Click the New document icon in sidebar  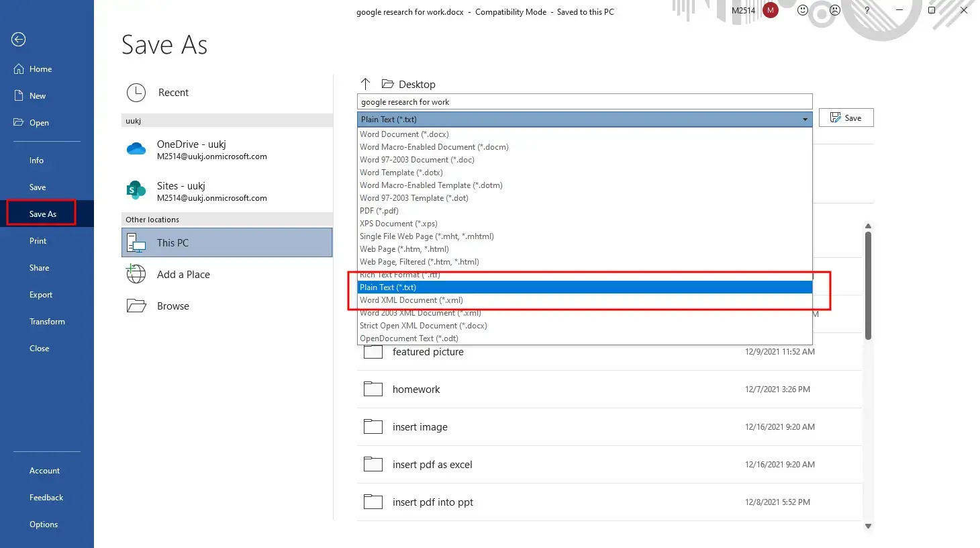tap(19, 96)
